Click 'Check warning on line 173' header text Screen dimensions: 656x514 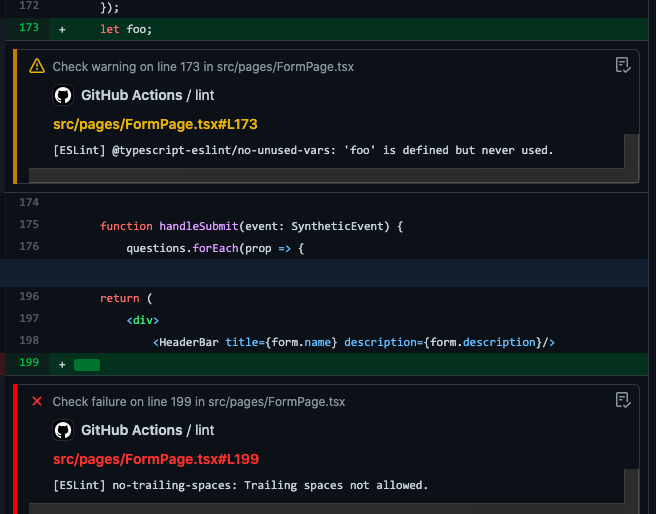pyautogui.click(x=203, y=67)
